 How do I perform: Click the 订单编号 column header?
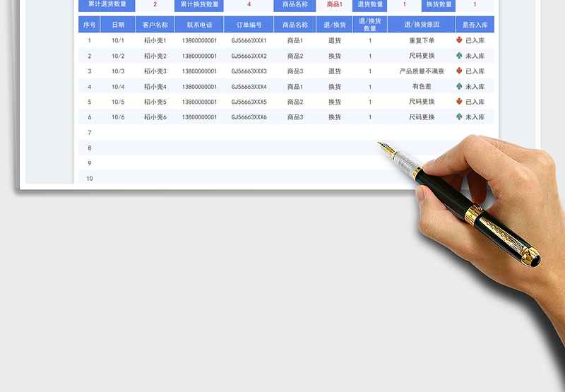click(x=249, y=25)
